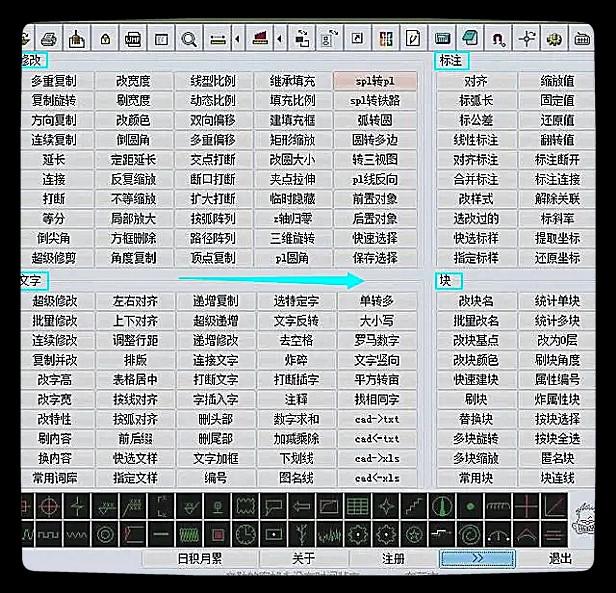Viewport: 616px width, 593px height.
Task: Click the 统计多块 button
Action: coord(557,321)
